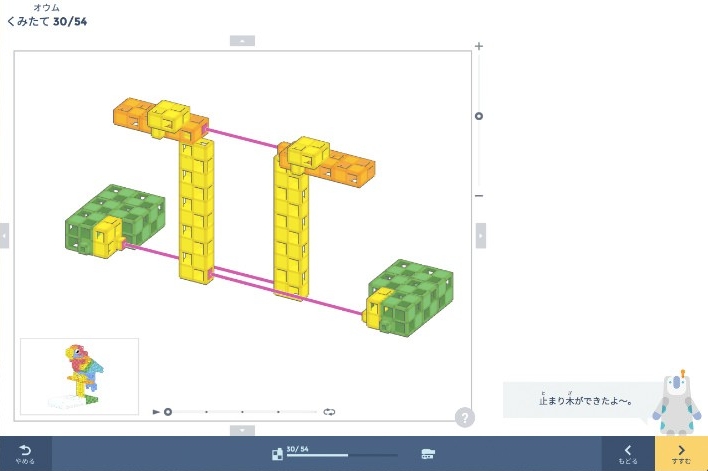708x471 pixels.
Task: Go to next step with すすむ
Action: coord(681,454)
